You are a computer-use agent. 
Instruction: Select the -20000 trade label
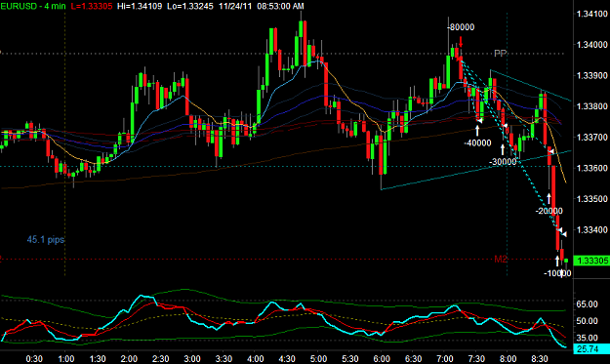point(549,211)
